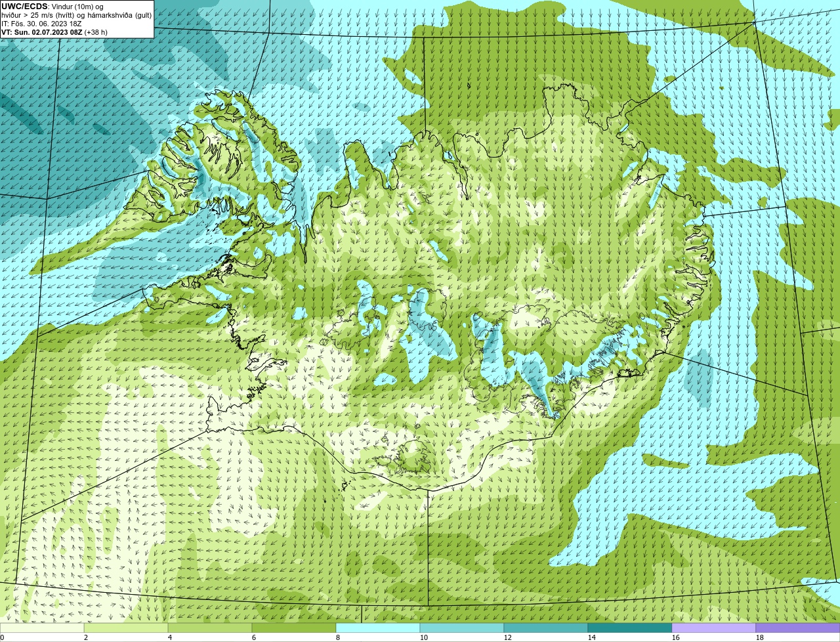Click the pale 0–2 m/s legend swatch
Screen dimensions: 840x642
42,628
